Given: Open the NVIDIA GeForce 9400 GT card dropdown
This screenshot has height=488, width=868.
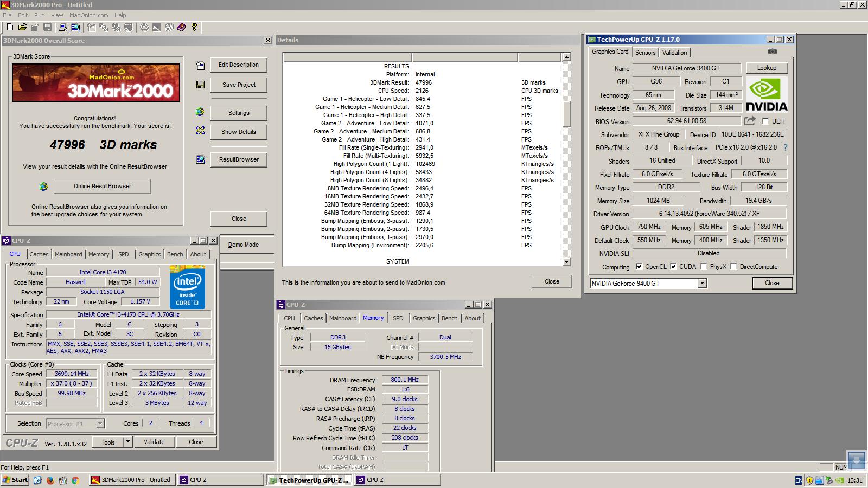Looking at the screenshot, I should coord(702,283).
